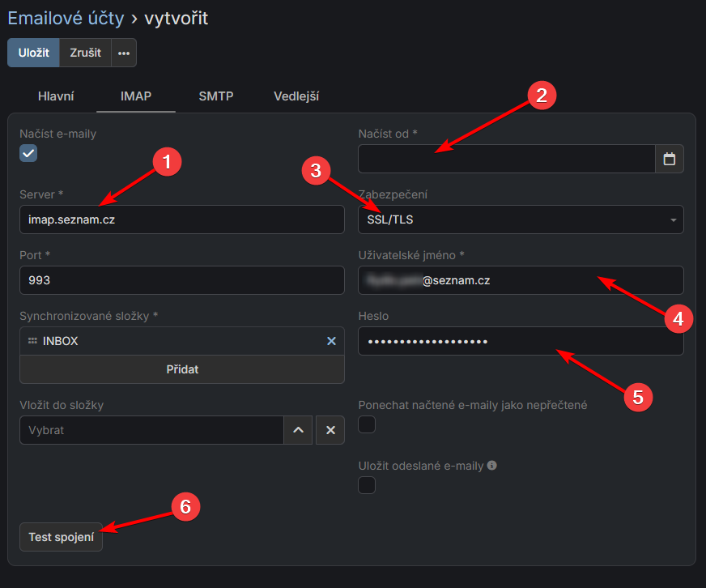
Task: Click the Vybrat folder selection field
Action: pyautogui.click(x=151, y=430)
